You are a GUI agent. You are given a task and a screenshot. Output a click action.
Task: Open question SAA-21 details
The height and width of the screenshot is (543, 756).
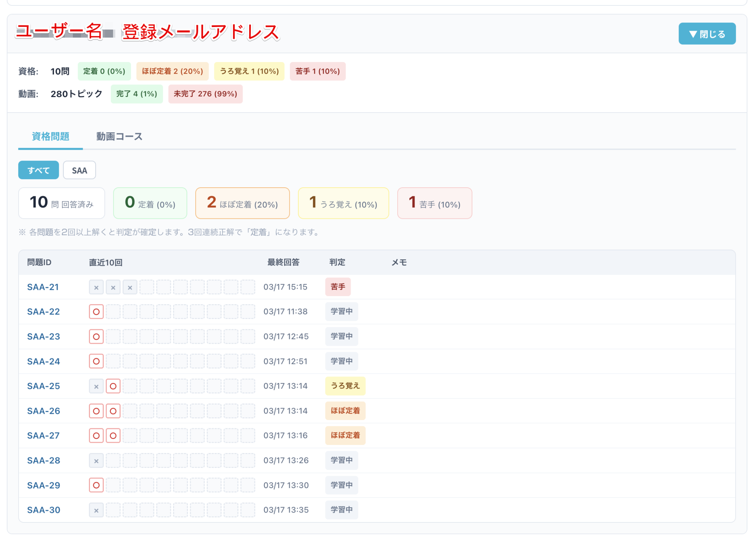(x=43, y=287)
